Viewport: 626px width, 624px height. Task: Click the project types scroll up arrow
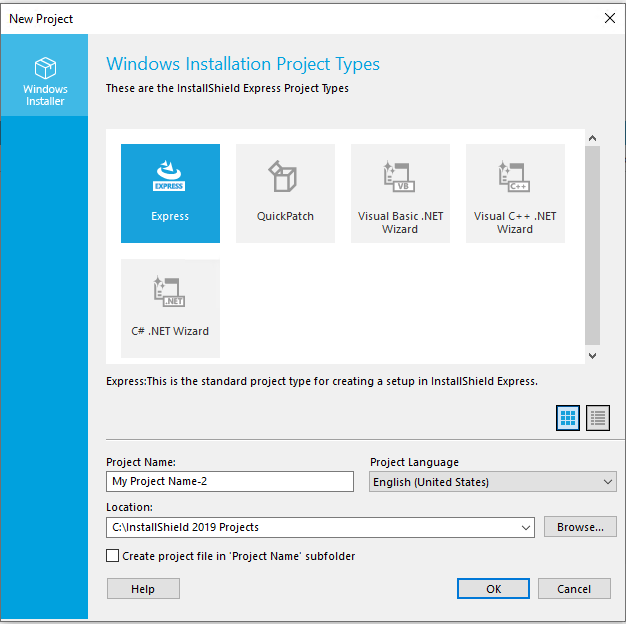pyautogui.click(x=592, y=138)
